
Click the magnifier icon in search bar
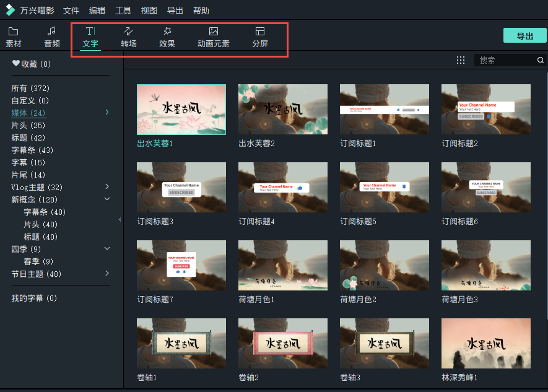point(540,60)
